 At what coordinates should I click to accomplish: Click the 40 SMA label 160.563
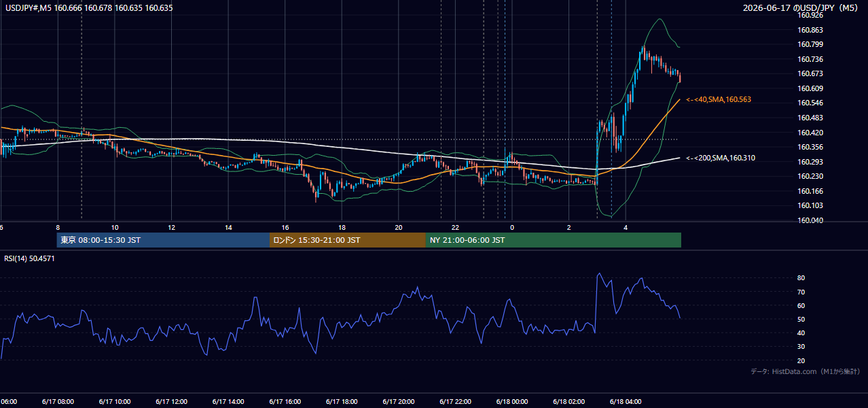click(x=719, y=99)
